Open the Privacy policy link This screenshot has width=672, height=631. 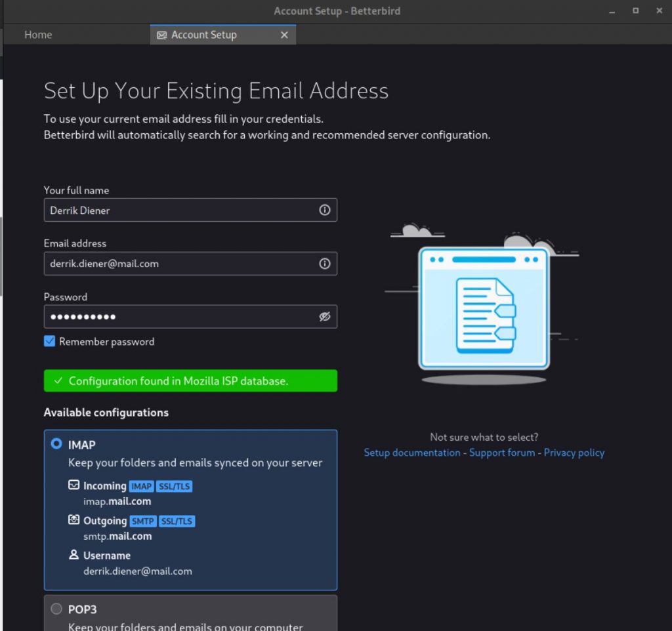point(574,453)
